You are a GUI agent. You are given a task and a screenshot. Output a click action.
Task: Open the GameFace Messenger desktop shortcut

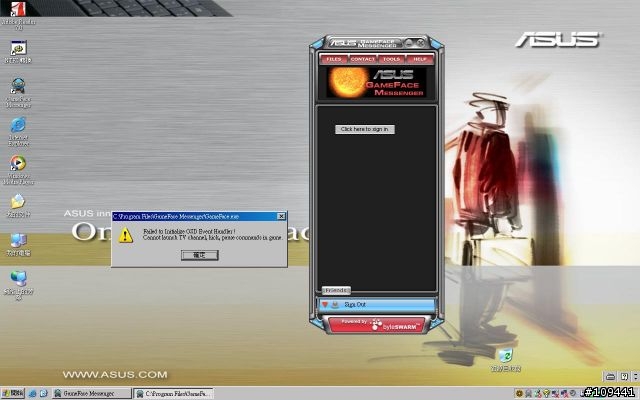coord(18,93)
